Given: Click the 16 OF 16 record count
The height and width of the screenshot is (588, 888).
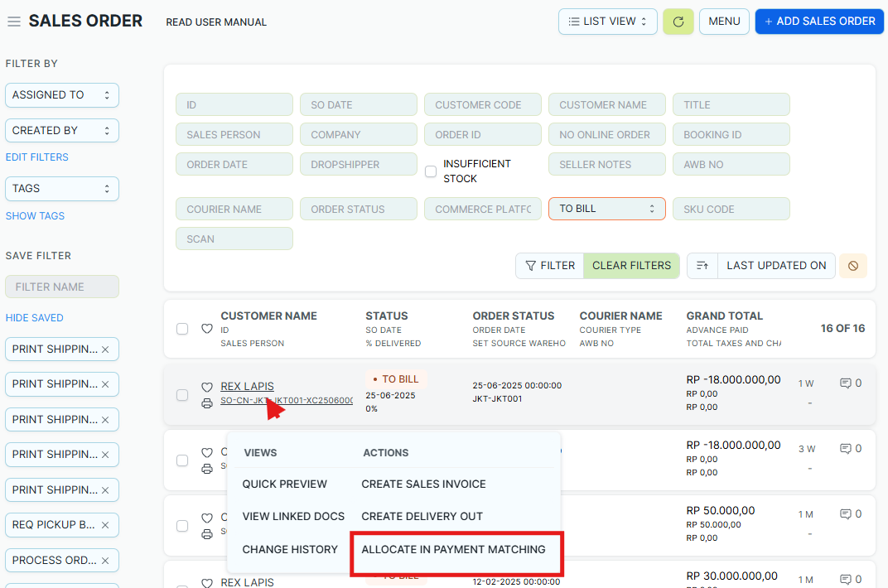Looking at the screenshot, I should [842, 329].
